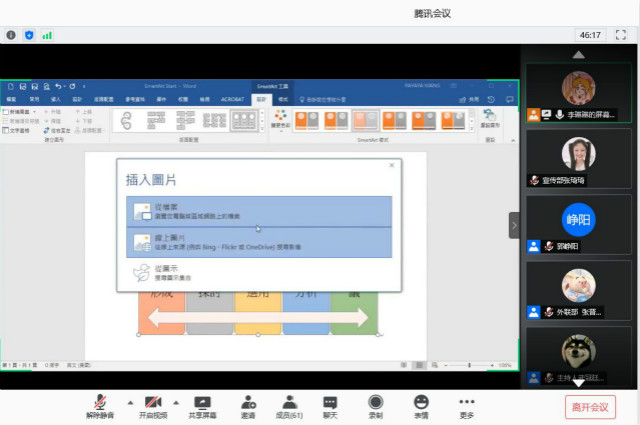Open the More options menu
Viewport: 640px width, 425px height.
coord(467,402)
